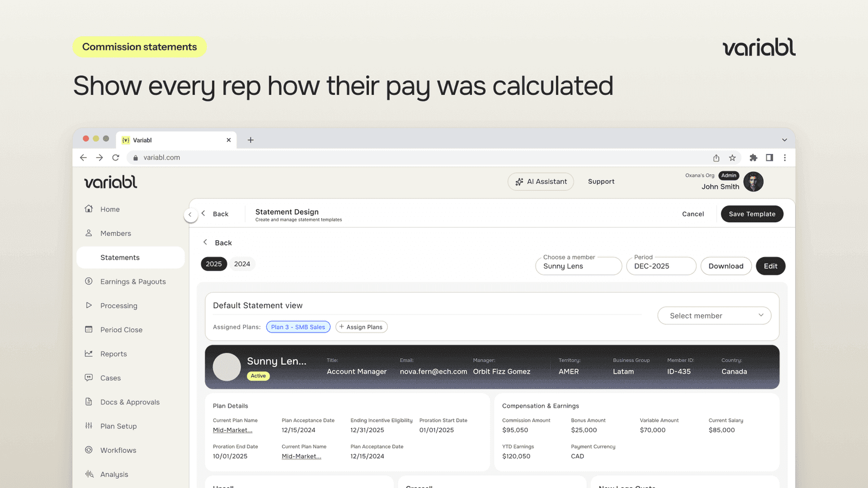Open Statements in sidebar menu
This screenshot has height=488, width=868.
(x=131, y=258)
